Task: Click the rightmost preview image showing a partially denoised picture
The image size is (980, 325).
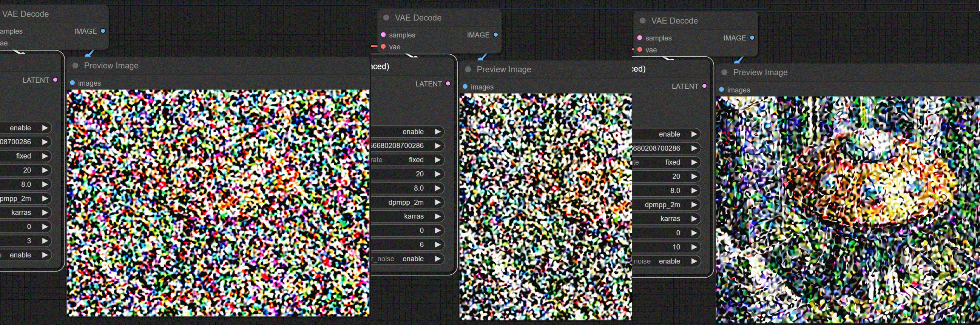Action: (847, 209)
